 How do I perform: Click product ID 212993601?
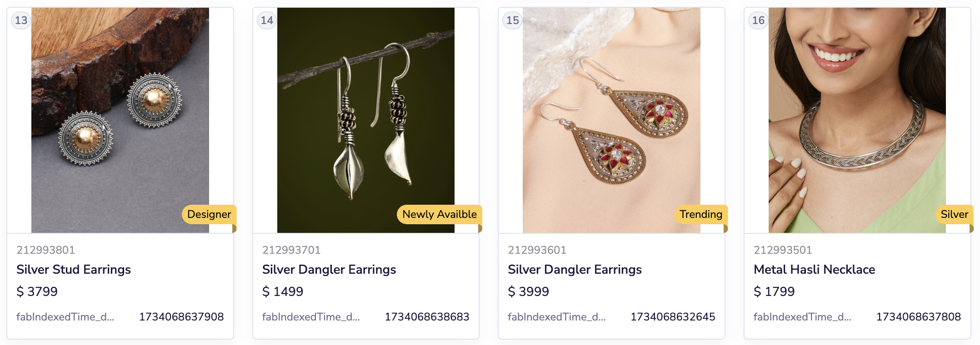tap(537, 250)
